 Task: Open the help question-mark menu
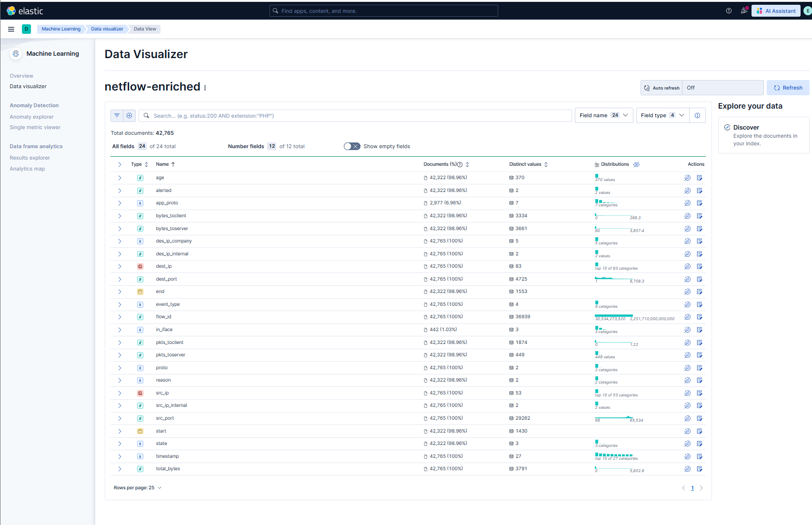click(728, 10)
